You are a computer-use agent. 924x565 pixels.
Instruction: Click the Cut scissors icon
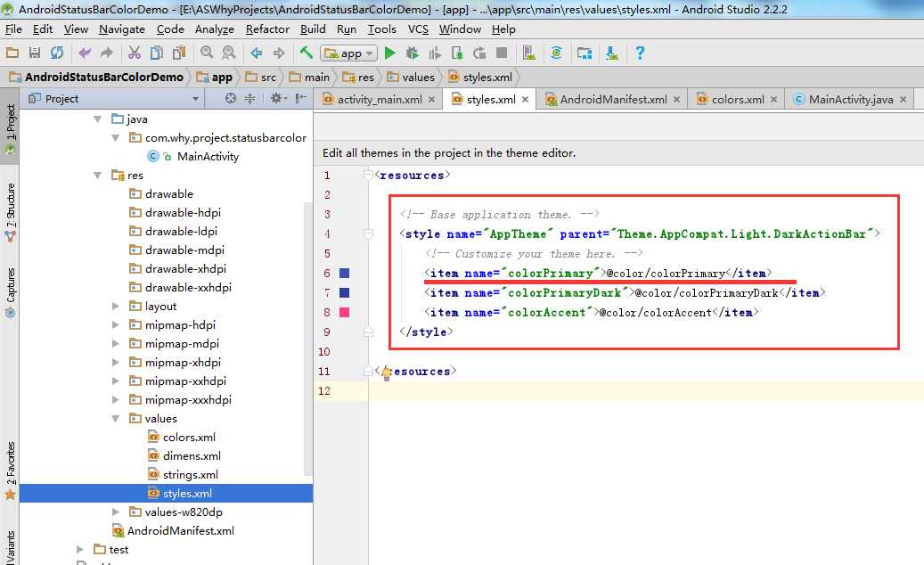(x=135, y=53)
